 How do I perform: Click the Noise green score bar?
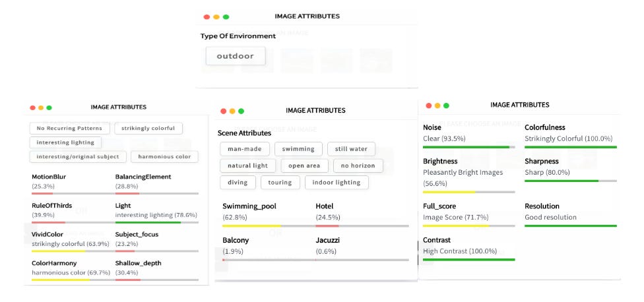pos(466,147)
